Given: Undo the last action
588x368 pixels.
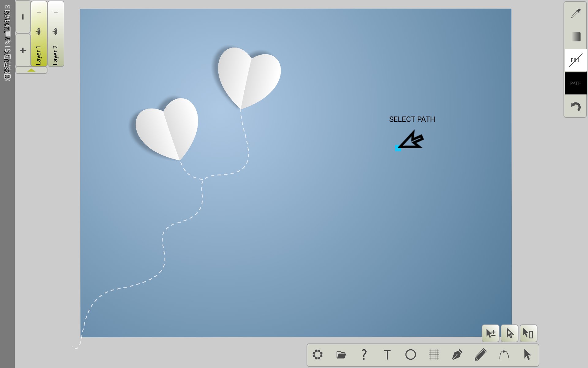Looking at the screenshot, I should pos(575,107).
